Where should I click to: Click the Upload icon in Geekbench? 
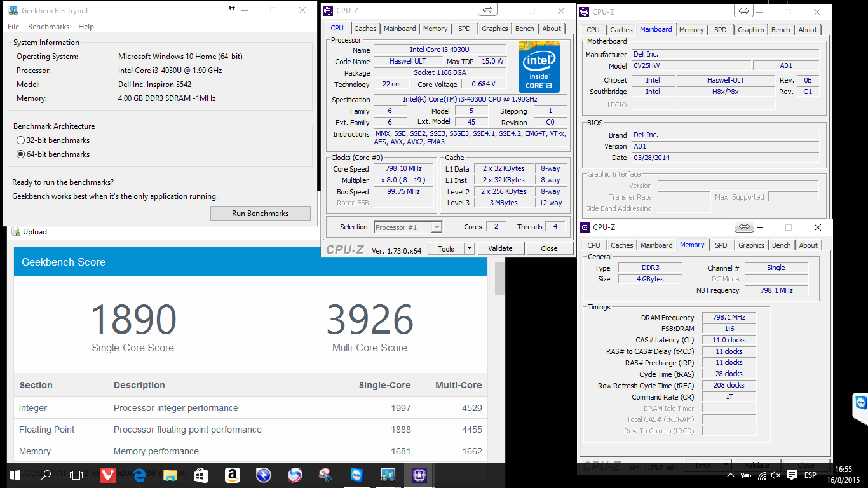(x=17, y=232)
